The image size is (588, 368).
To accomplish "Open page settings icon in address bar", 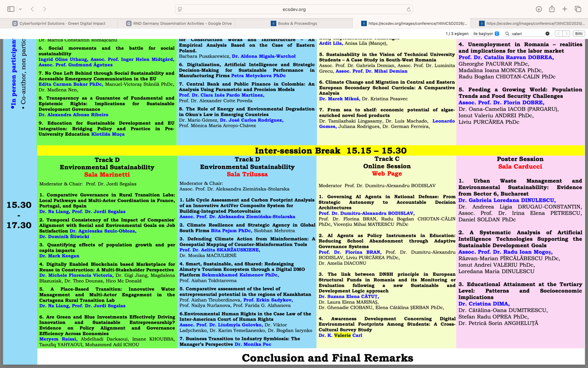I will coord(180,9).
